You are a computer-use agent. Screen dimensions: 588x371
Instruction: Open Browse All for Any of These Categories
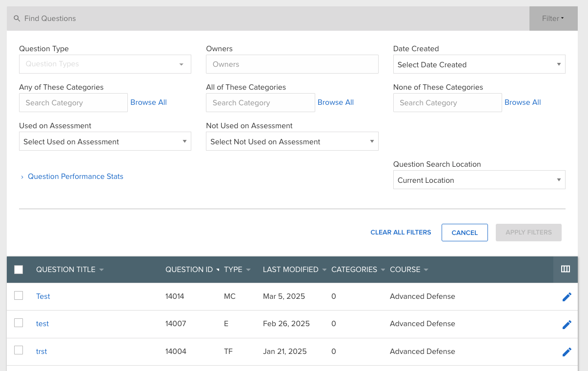[x=148, y=102]
